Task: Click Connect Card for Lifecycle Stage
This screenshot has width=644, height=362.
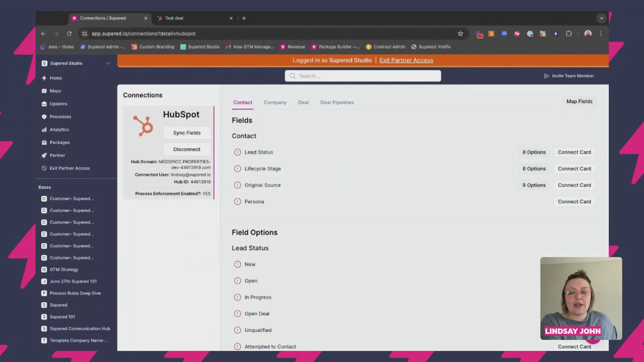Action: click(x=574, y=169)
